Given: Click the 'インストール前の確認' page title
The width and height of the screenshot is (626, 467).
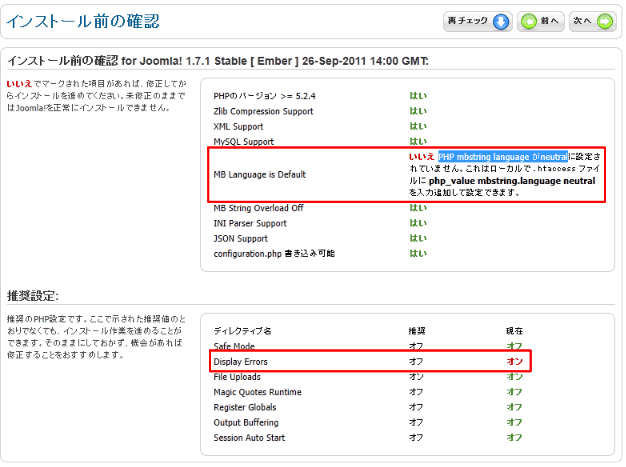Looking at the screenshot, I should (x=83, y=21).
